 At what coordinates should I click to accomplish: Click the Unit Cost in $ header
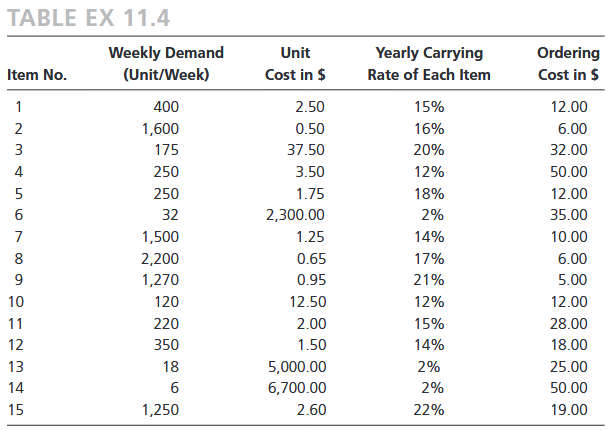(297, 63)
